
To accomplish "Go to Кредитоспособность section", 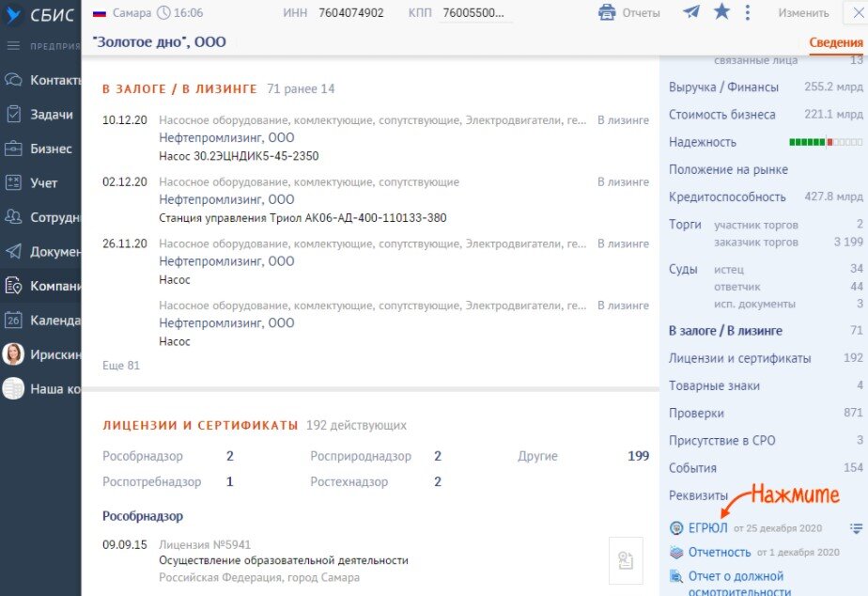I will pos(727,197).
